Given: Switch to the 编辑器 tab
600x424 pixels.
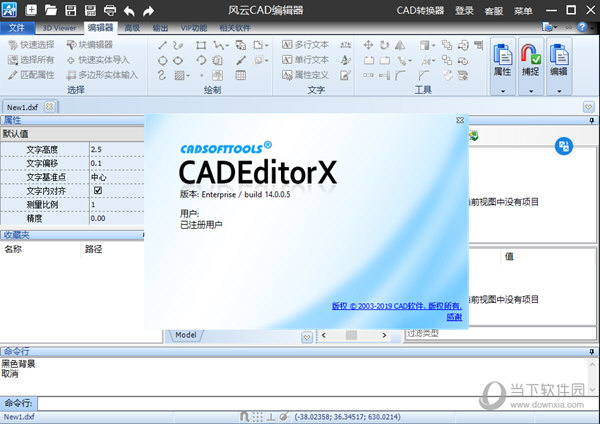Looking at the screenshot, I should click(x=100, y=28).
